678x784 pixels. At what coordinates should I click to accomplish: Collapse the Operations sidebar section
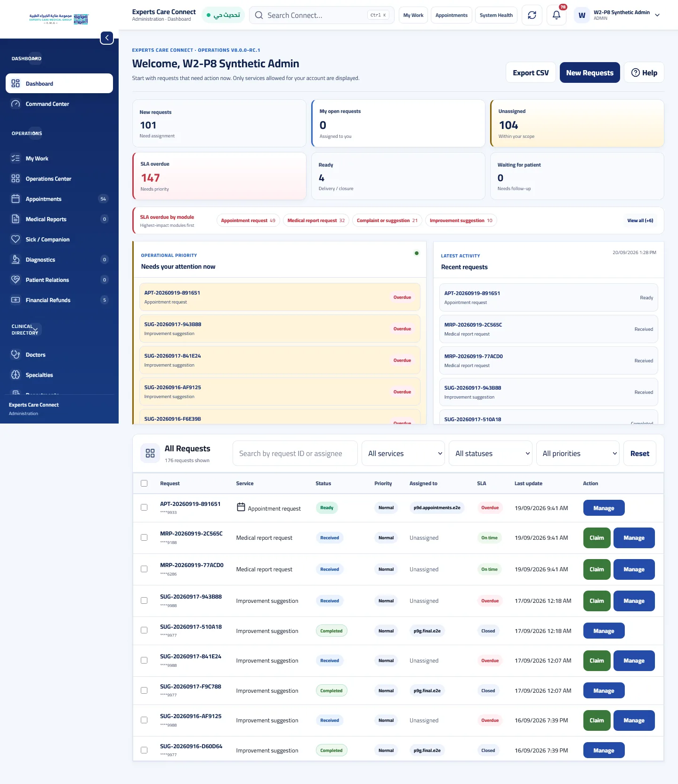point(35,133)
